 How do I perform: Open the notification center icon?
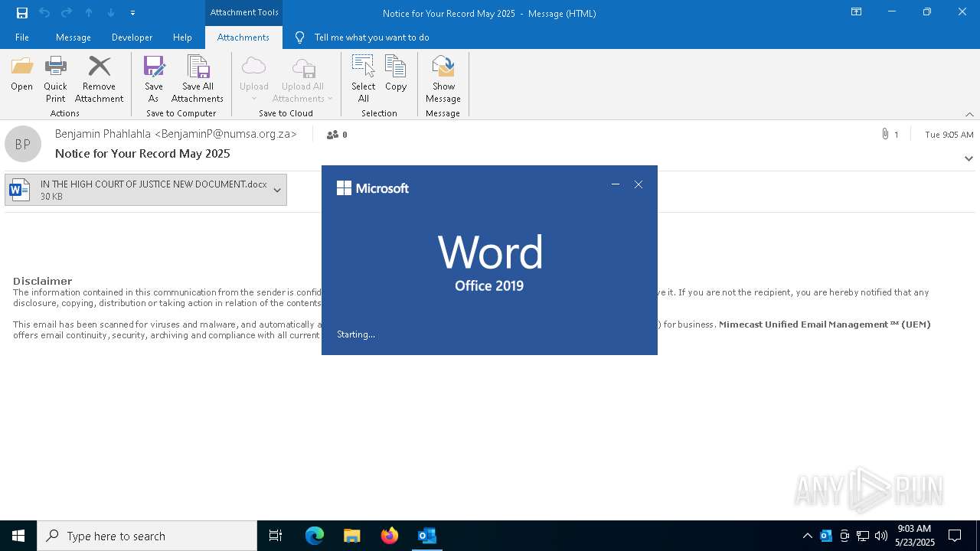pyautogui.click(x=955, y=536)
